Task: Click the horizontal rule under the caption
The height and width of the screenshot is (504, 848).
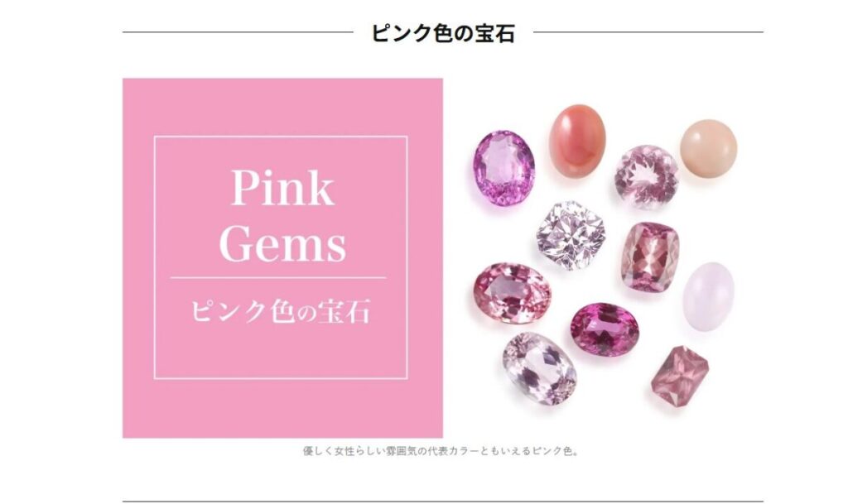Action: point(443,502)
